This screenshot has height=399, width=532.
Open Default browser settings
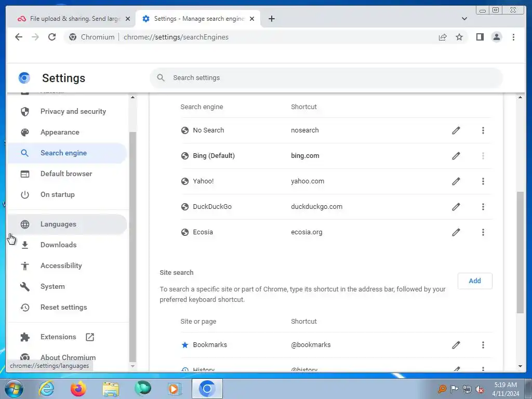tap(67, 174)
